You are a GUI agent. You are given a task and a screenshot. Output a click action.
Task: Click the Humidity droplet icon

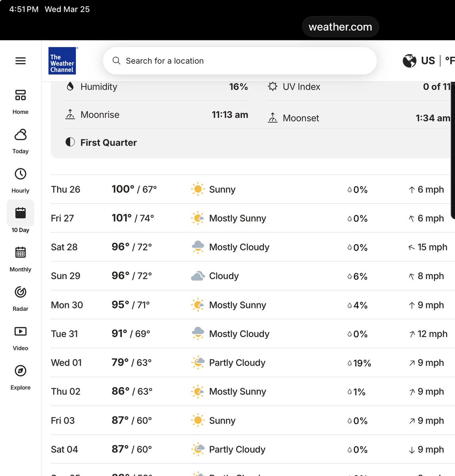[x=70, y=87]
